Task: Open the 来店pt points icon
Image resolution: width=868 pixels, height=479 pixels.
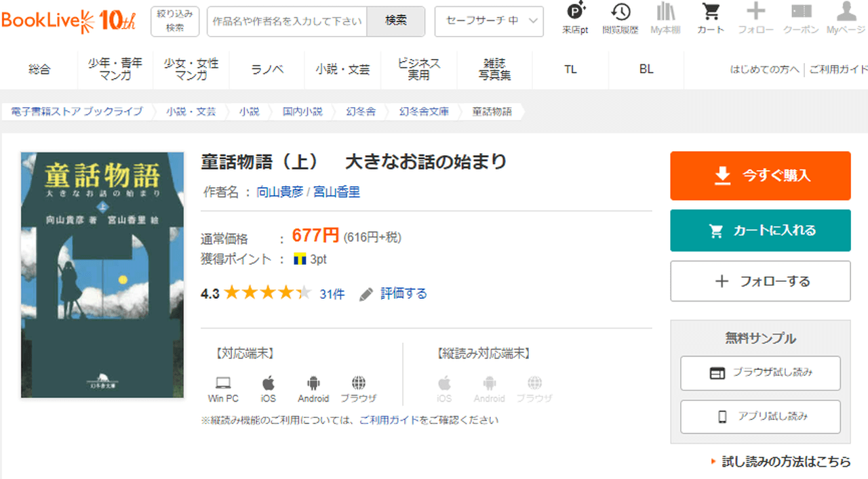Action: pyautogui.click(x=575, y=18)
